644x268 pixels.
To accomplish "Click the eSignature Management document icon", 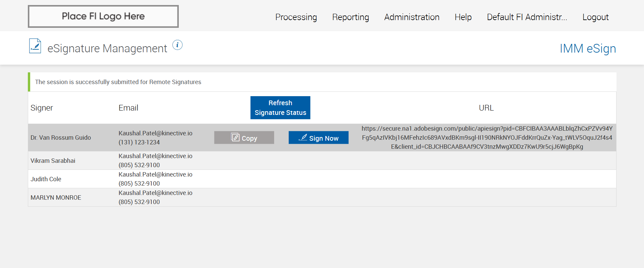I will coord(35,46).
